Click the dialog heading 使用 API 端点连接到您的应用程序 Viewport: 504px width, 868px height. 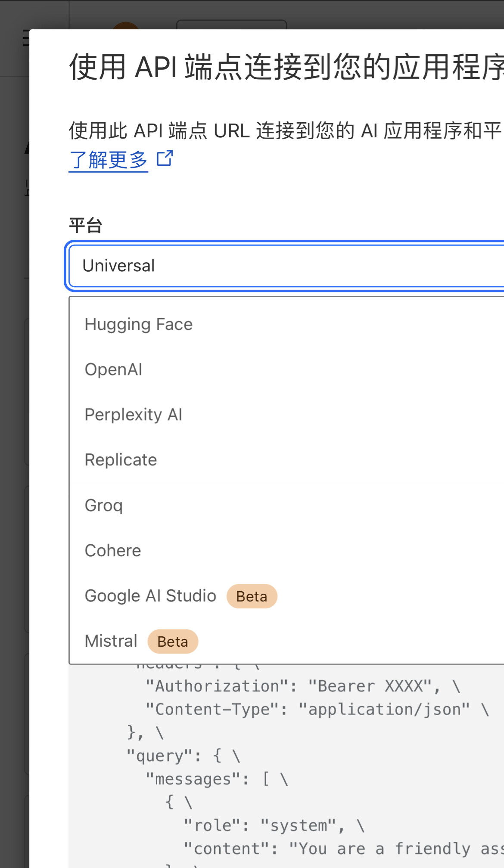coord(286,67)
